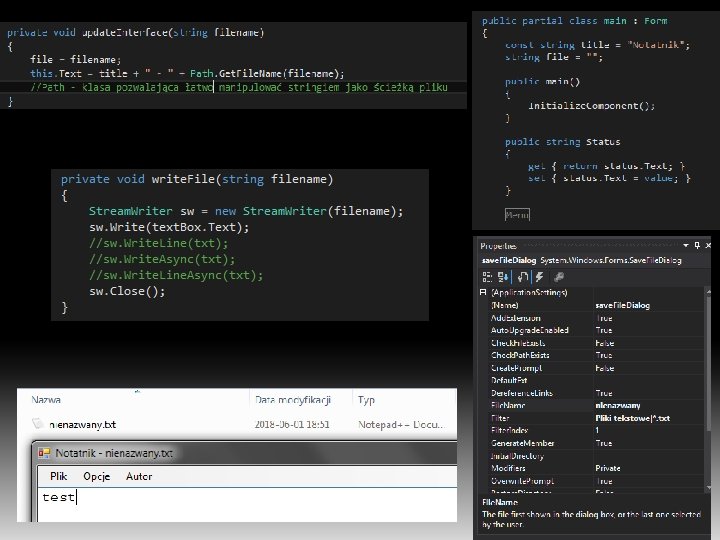Click False value of CreatePrompt
720x540 pixels.
tap(604, 368)
